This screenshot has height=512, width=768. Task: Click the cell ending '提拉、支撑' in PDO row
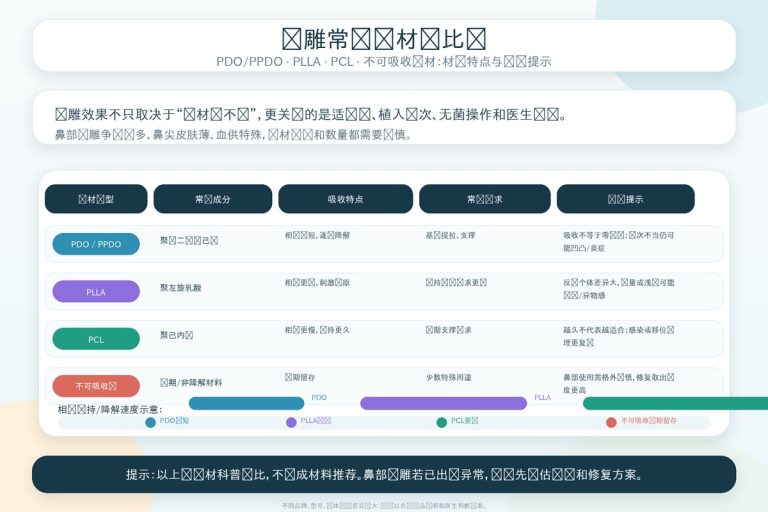(451, 235)
